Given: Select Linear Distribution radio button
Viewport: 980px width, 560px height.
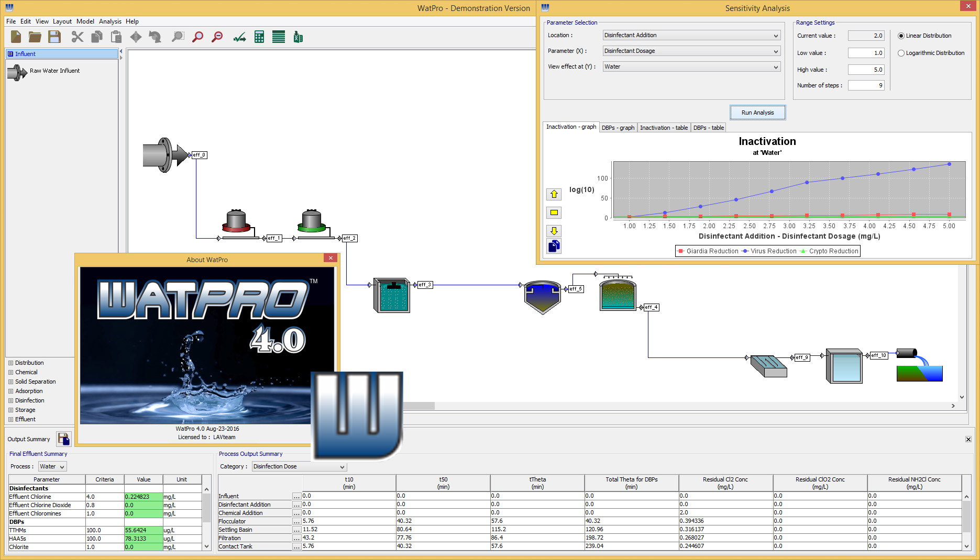Looking at the screenshot, I should pyautogui.click(x=901, y=36).
